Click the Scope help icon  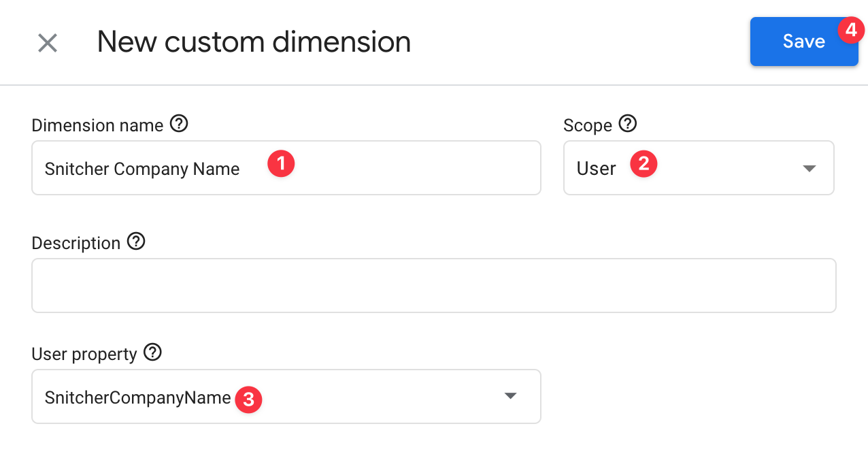(x=629, y=124)
